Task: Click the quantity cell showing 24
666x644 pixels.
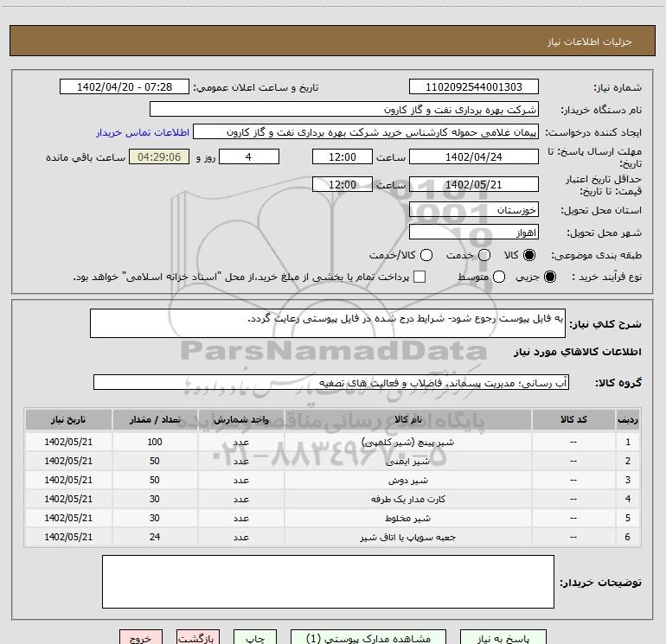Action: [155, 537]
